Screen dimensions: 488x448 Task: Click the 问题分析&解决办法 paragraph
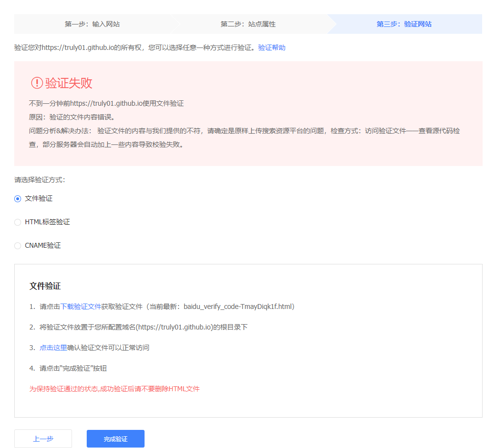point(244,131)
